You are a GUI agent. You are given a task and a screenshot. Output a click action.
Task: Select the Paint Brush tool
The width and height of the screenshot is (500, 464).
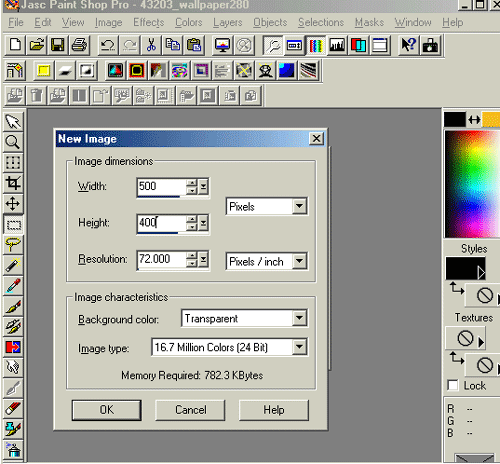13,306
